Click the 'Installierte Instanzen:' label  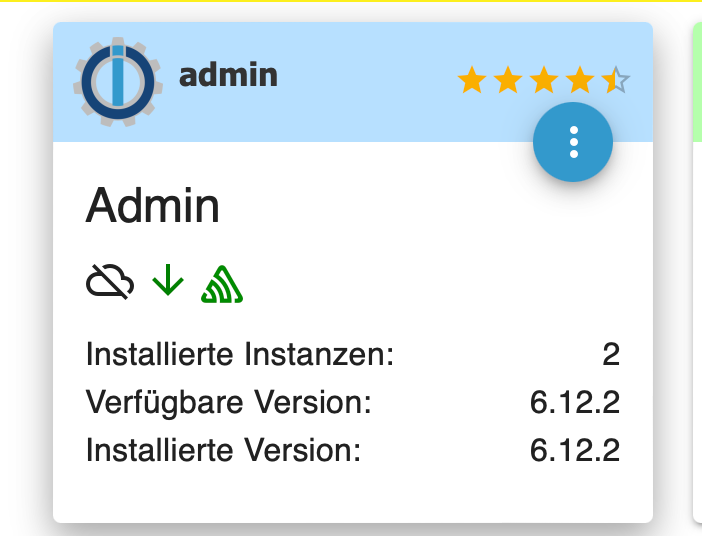point(240,354)
